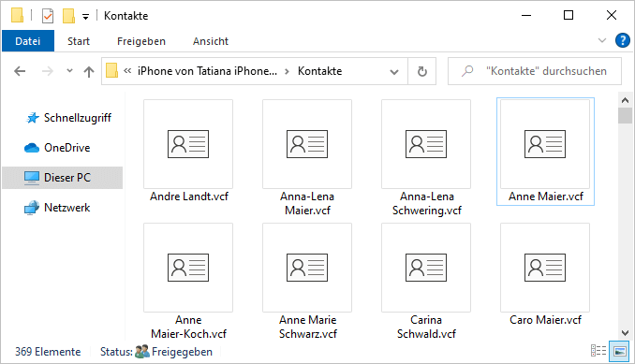Viewport: 635px width, 364px height.
Task: Expand the hidden breadcrumb path chevrons
Action: pyautogui.click(x=127, y=71)
